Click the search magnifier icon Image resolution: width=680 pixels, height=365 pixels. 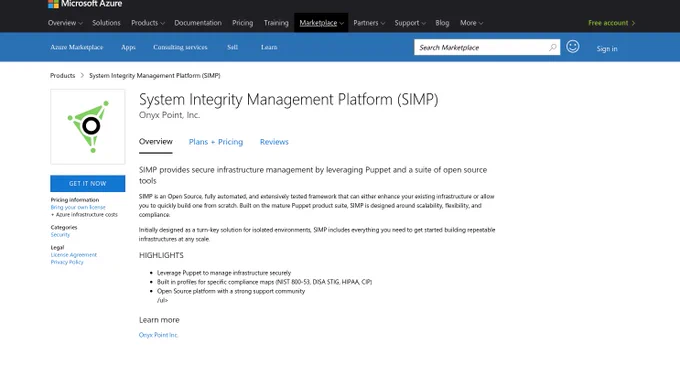552,47
